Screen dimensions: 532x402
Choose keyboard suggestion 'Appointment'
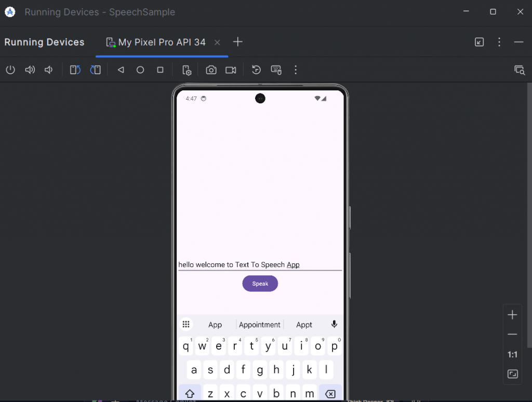click(260, 325)
